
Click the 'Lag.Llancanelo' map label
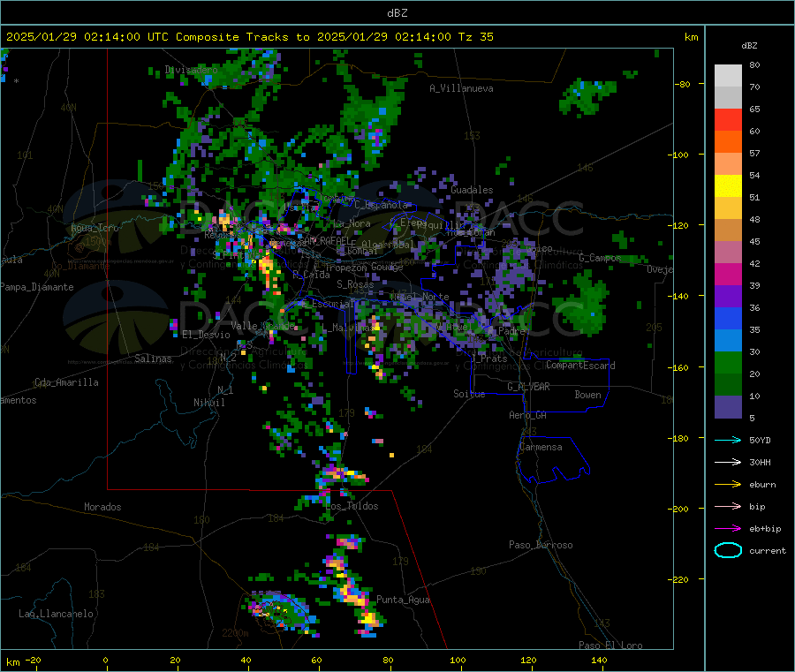point(56,614)
